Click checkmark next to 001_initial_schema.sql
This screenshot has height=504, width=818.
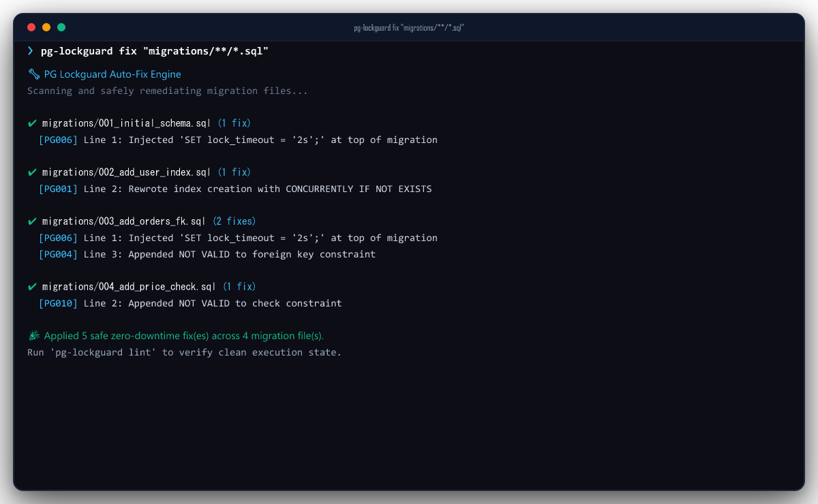click(32, 123)
